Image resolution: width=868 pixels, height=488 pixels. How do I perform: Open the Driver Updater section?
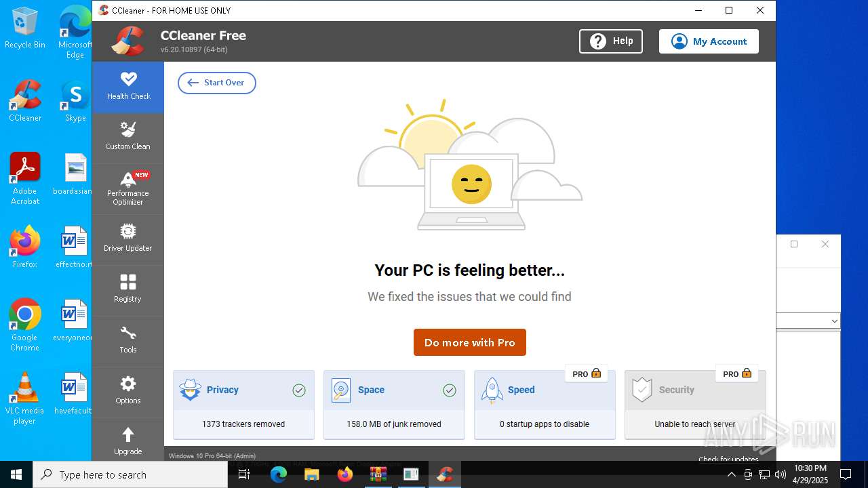click(x=128, y=239)
